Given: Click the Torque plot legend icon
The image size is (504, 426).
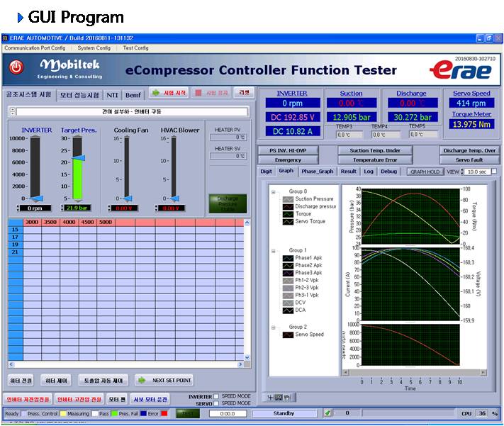Looking at the screenshot, I should (288, 214).
